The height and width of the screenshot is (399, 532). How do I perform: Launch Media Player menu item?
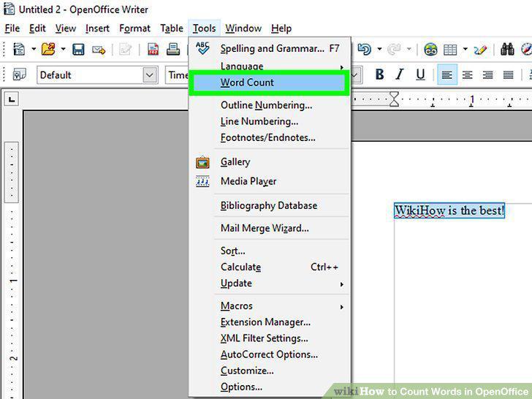click(270, 181)
